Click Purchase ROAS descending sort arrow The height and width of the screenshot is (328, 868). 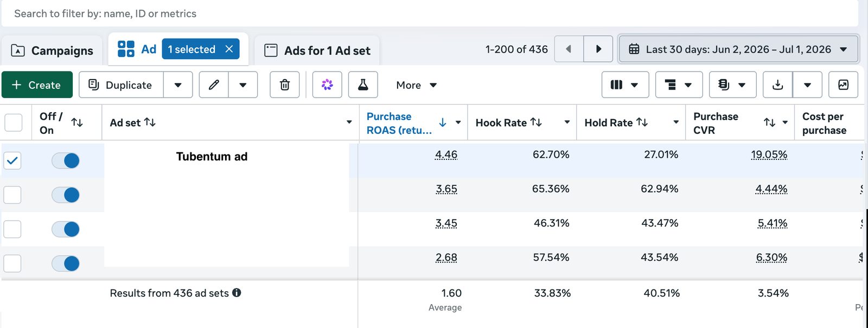tap(443, 123)
